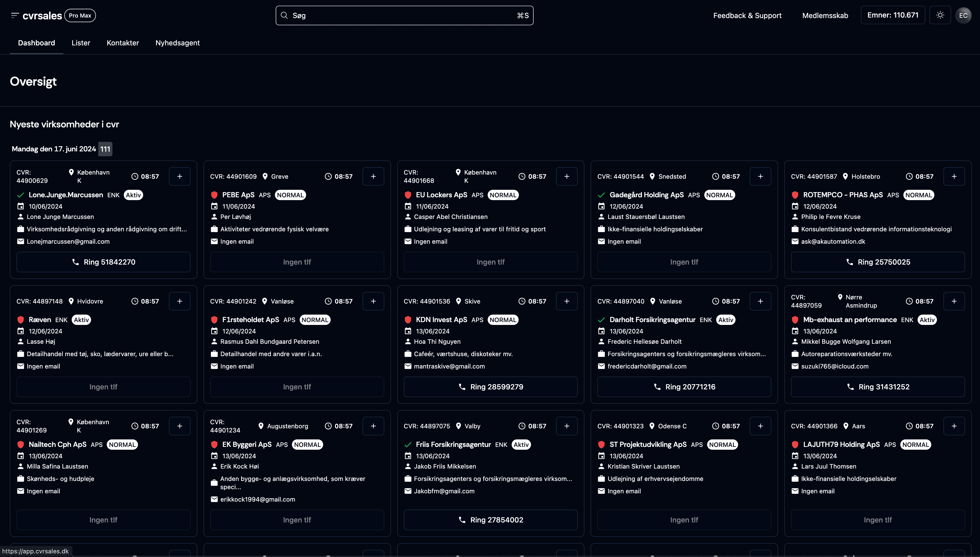
Task: Open Feedback & Support link
Action: (x=747, y=15)
